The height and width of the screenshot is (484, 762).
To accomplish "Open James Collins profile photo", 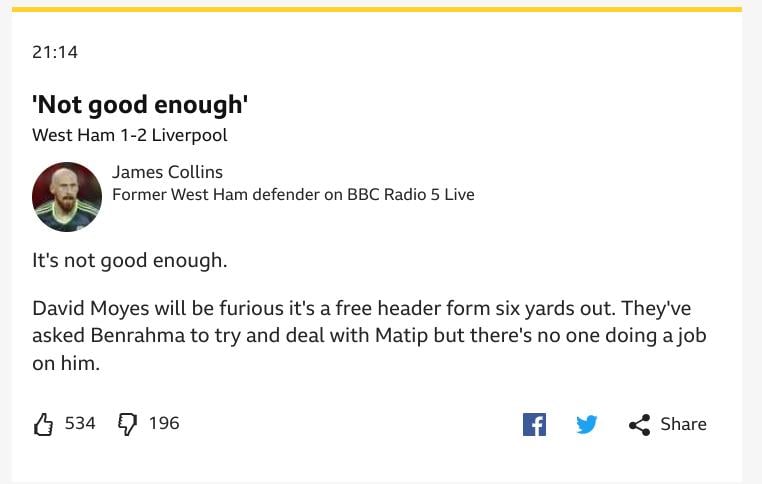I will pyautogui.click(x=67, y=197).
